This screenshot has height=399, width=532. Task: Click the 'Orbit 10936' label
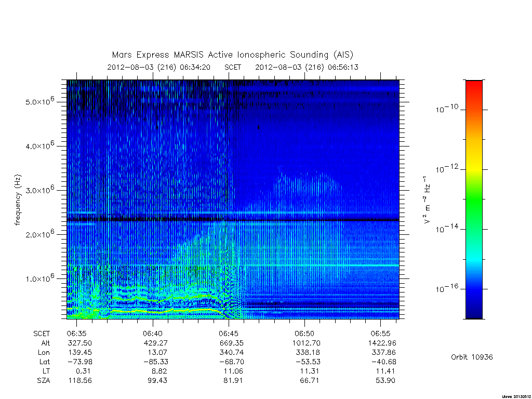[472, 357]
